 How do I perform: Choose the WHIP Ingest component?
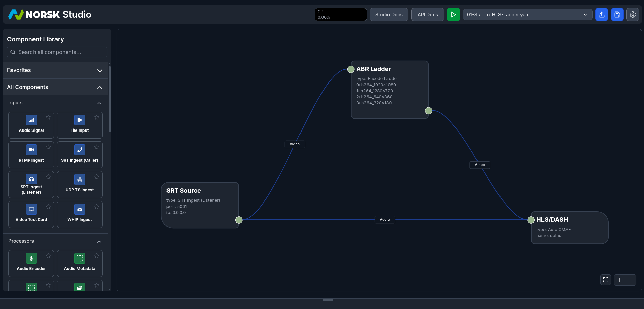coord(80,214)
